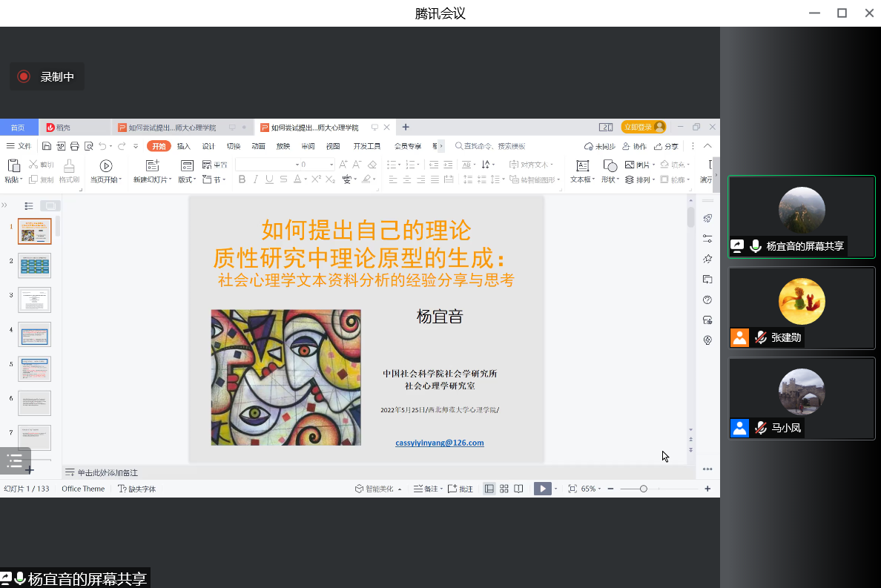
Task: Toggle bold formatting button
Action: click(x=242, y=179)
